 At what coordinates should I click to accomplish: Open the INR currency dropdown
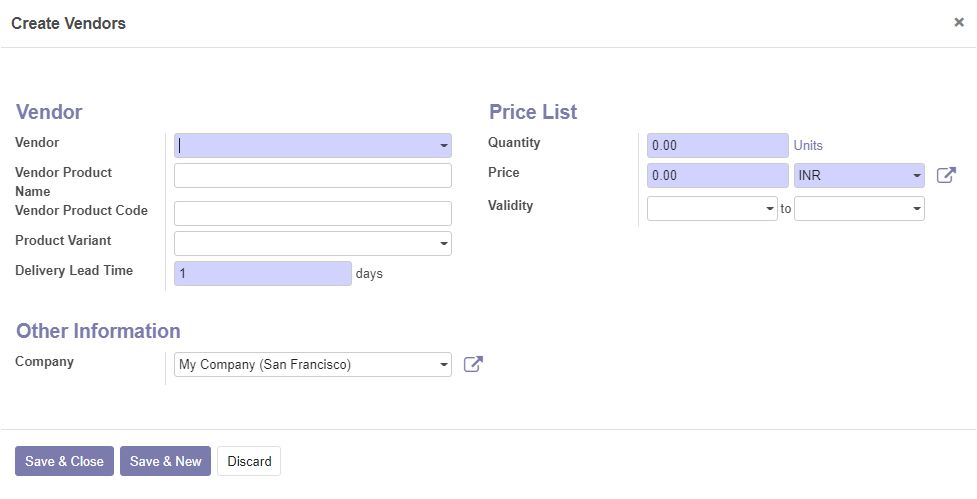coord(859,176)
